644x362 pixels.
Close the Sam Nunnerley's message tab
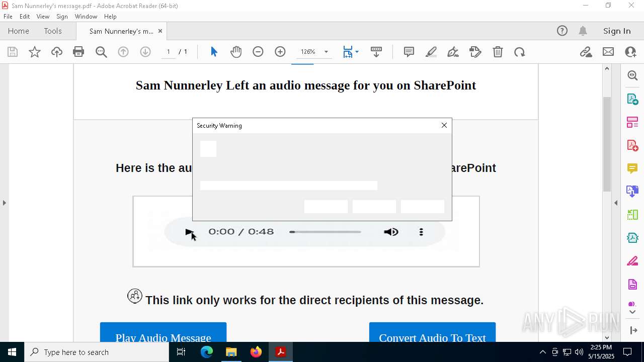160,31
